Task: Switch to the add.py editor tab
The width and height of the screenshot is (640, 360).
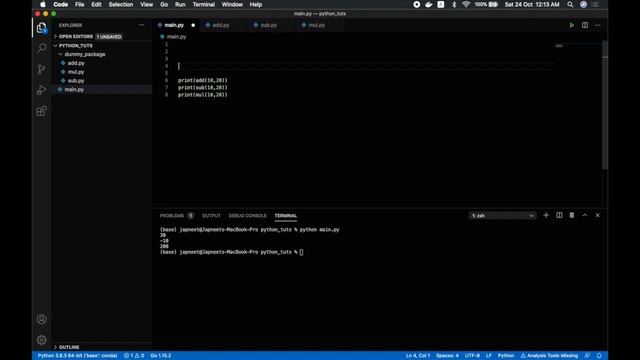Action: coord(220,25)
